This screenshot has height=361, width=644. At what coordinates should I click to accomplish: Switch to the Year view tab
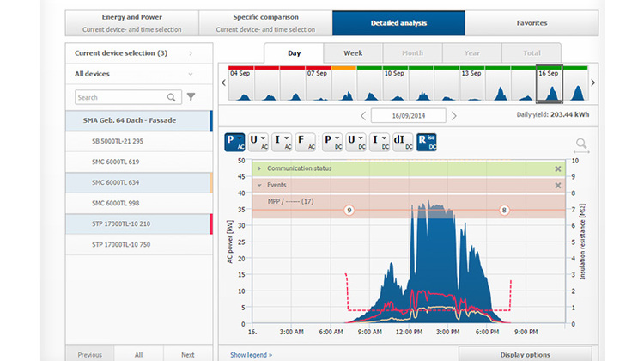click(x=472, y=53)
